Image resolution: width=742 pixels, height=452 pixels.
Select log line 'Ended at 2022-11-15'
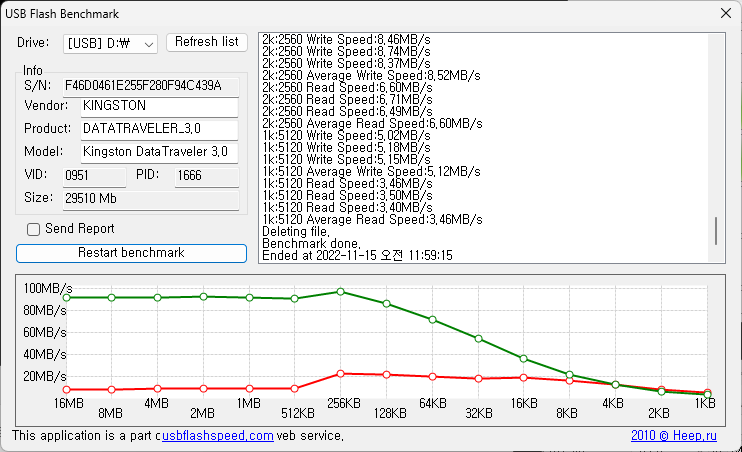(x=357, y=256)
